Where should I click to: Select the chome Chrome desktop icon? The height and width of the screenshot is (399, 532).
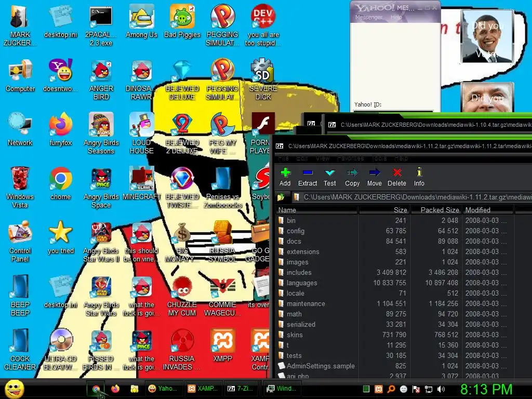pos(61,183)
